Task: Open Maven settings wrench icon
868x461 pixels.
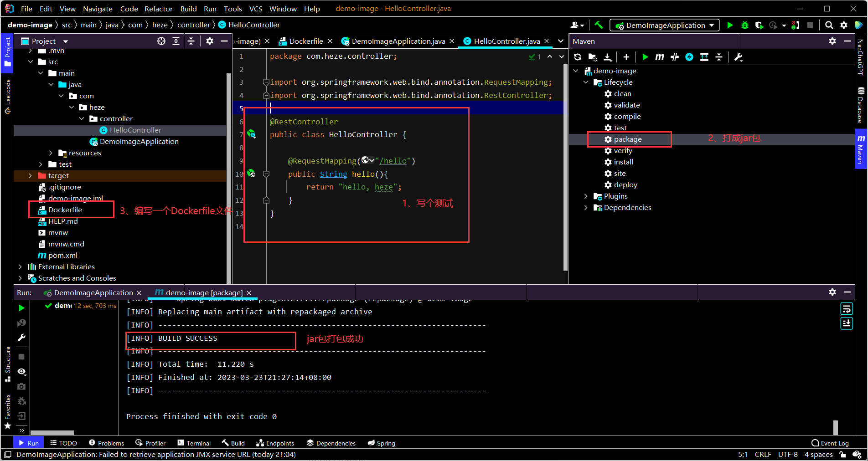Action: pyautogui.click(x=739, y=57)
